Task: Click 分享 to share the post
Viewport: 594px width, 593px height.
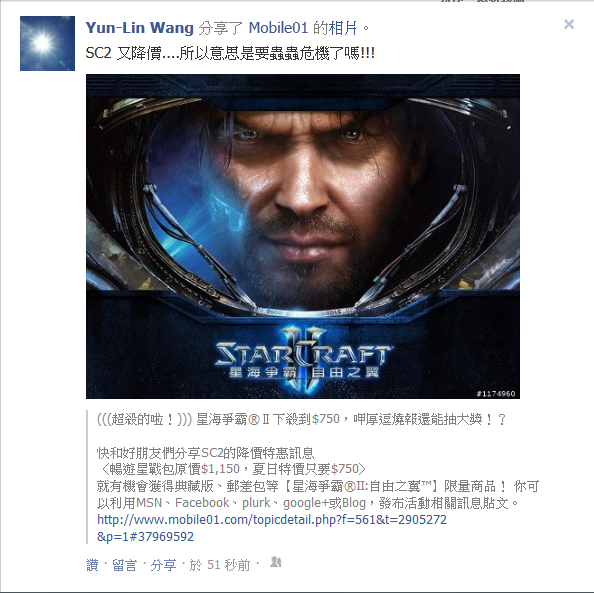Action: click(x=163, y=565)
